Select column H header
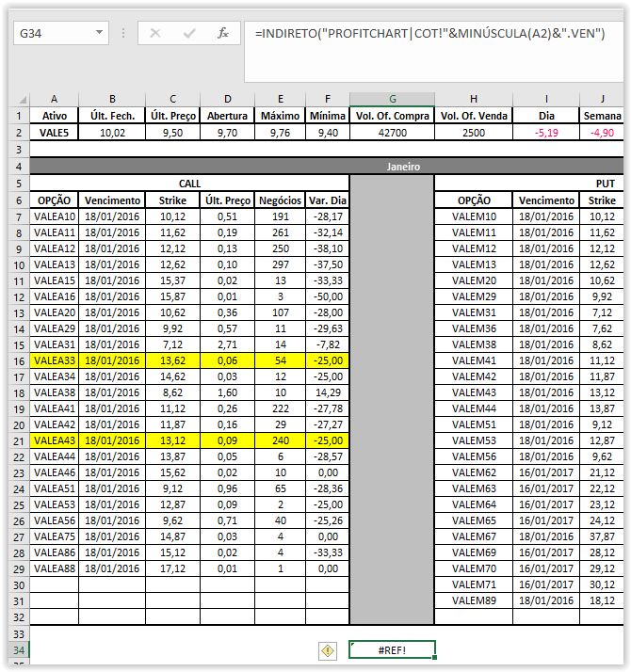The width and height of the screenshot is (631, 672). click(474, 99)
